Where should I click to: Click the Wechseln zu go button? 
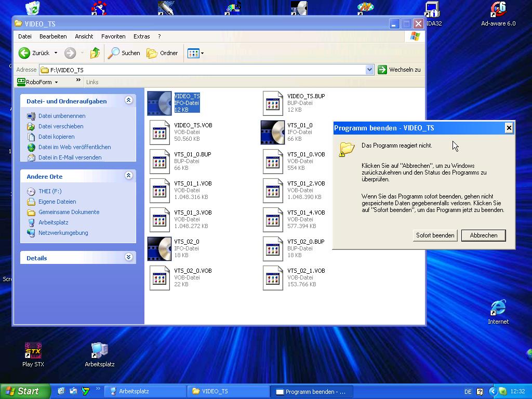point(400,70)
